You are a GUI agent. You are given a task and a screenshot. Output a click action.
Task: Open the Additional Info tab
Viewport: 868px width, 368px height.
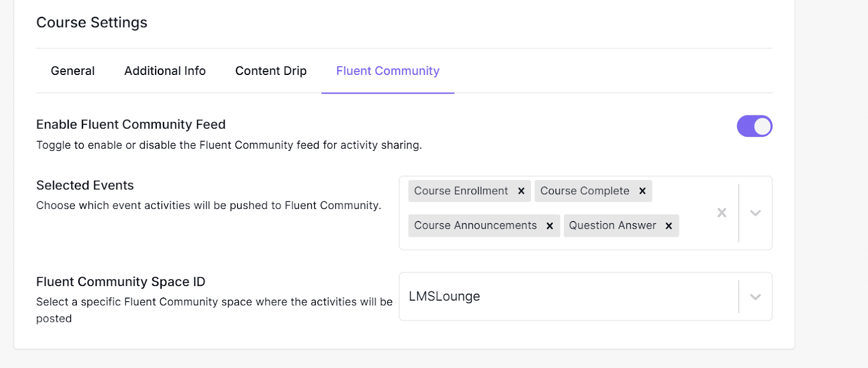click(164, 71)
